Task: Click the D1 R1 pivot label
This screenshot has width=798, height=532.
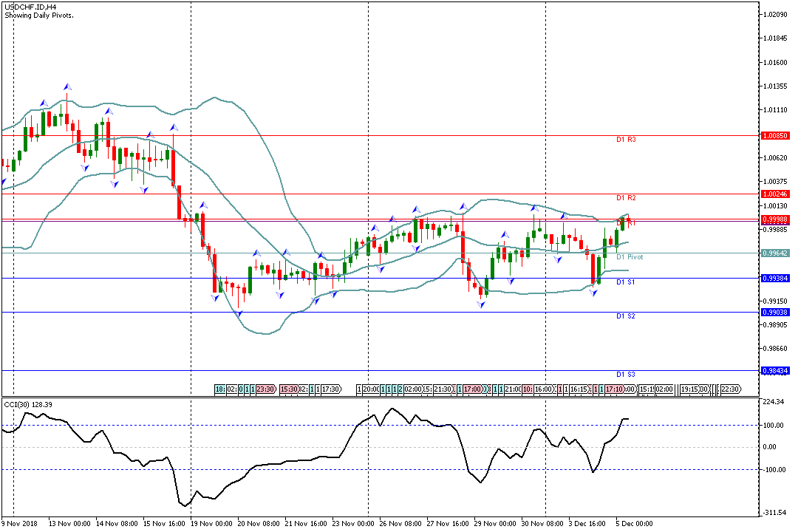Action: [626, 223]
